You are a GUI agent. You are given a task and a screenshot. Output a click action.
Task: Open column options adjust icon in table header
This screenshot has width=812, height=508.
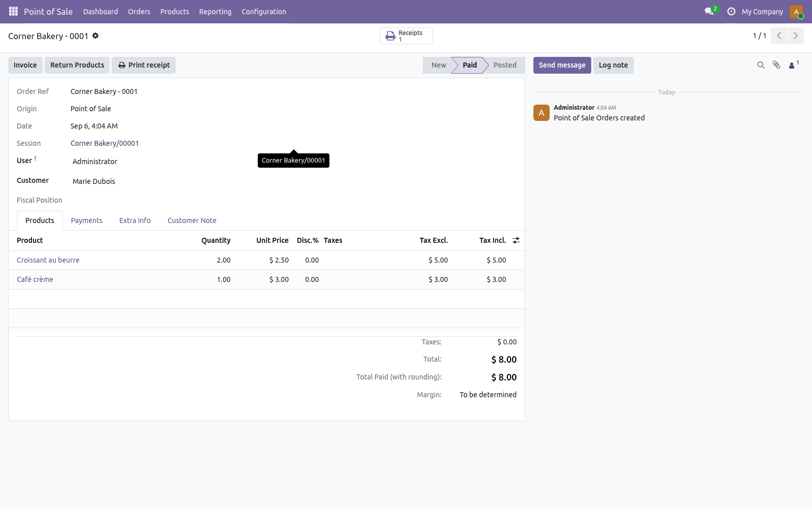pos(516,240)
